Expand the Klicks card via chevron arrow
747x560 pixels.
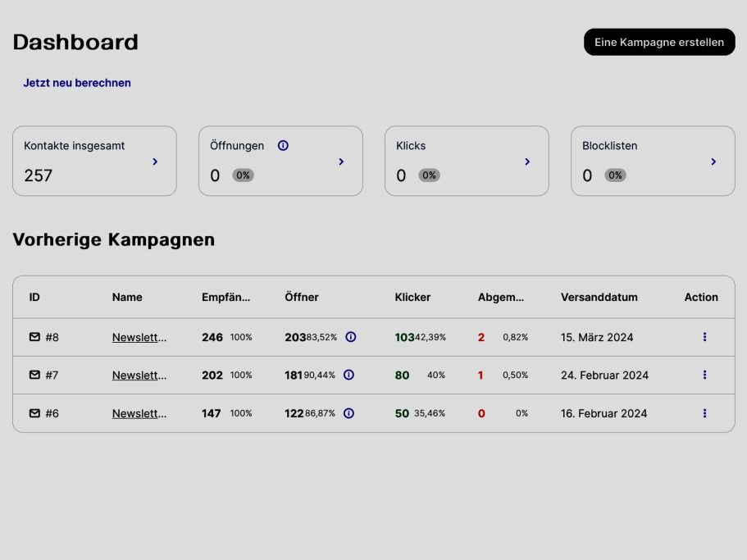[x=527, y=162]
